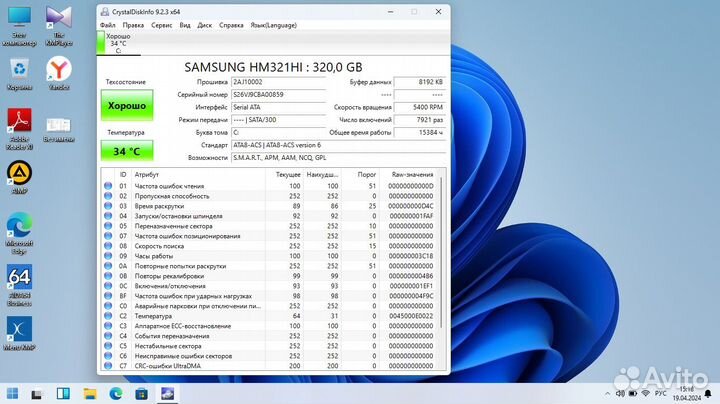720x404 pixels.
Task: Expand the system tray hidden icons chevron
Action: tap(608, 394)
